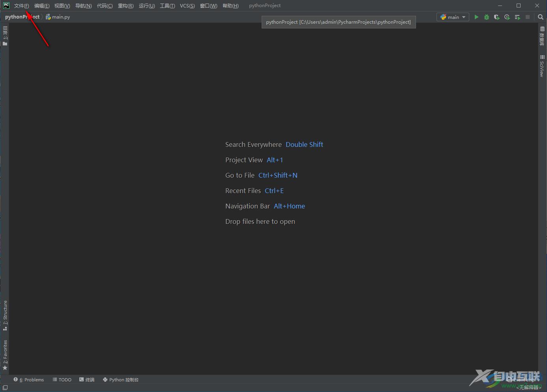The height and width of the screenshot is (392, 547).
Task: Click the grey Stop square icon
Action: tap(528, 17)
